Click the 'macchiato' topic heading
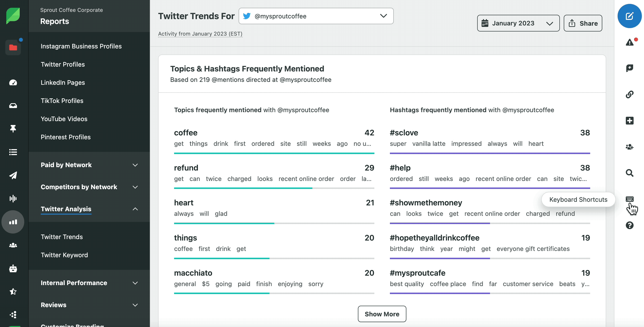Image resolution: width=644 pixels, height=327 pixels. click(193, 273)
